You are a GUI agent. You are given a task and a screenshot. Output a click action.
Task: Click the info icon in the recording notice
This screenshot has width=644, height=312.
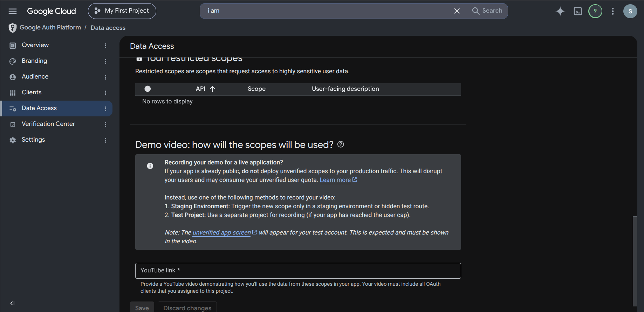click(x=150, y=166)
